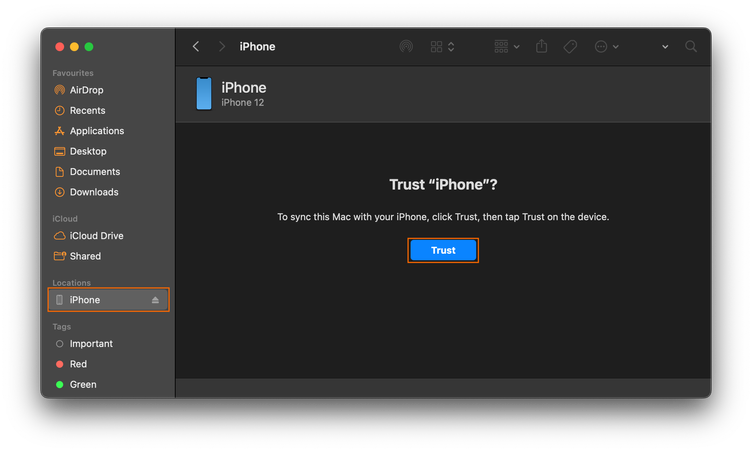752x452 pixels.
Task: Expand the Group By options dropdown
Action: [507, 47]
